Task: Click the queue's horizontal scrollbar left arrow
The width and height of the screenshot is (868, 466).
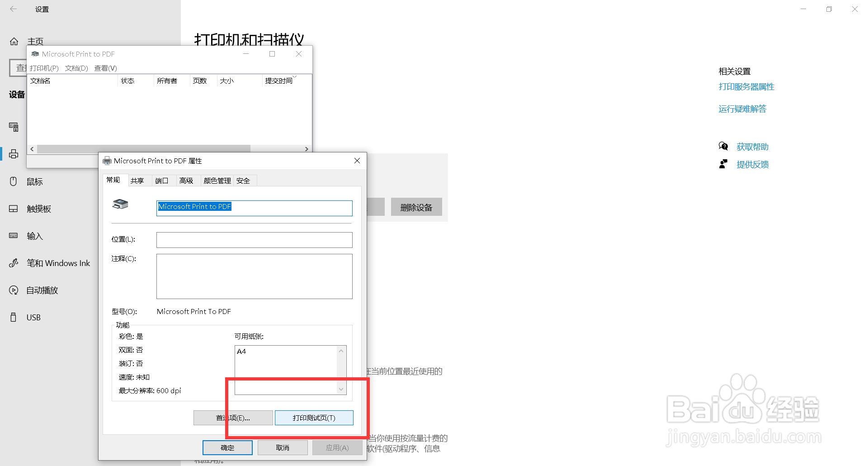Action: pos(32,149)
